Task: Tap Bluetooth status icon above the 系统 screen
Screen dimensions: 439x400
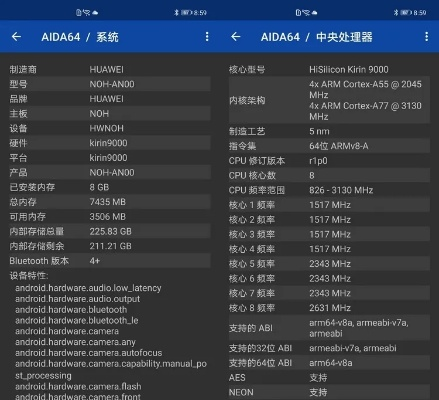Action: tap(176, 13)
